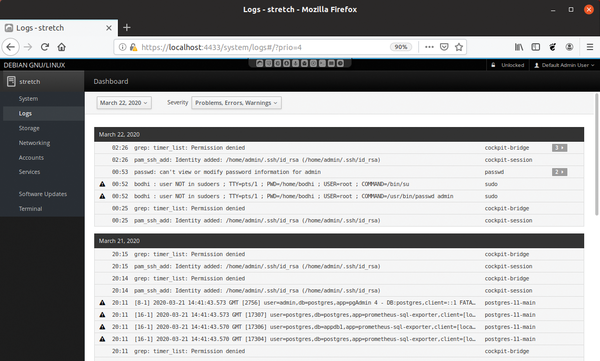Viewport: 600px width, 361px height.
Task: Click the Dashboard link
Action: click(111, 82)
